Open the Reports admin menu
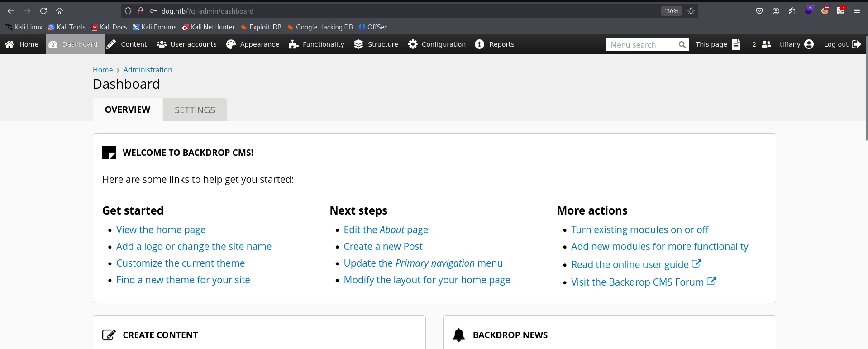This screenshot has height=349, width=868. [495, 44]
